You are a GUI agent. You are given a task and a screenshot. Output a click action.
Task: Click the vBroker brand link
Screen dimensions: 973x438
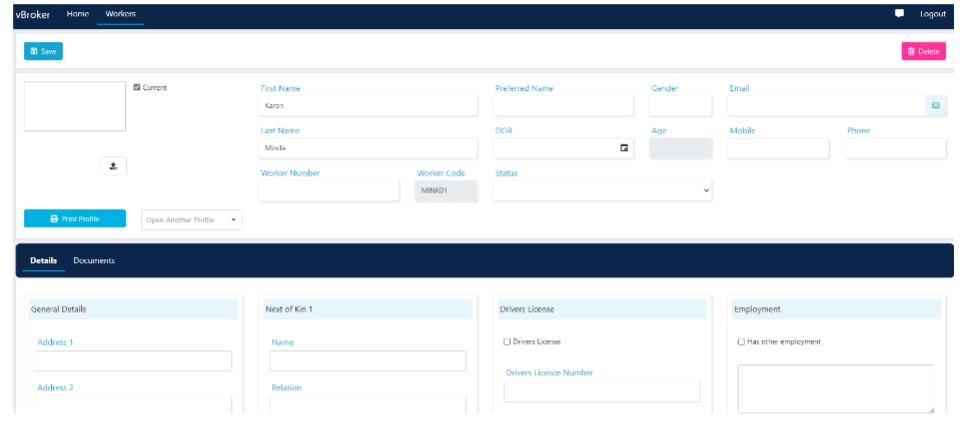pos(33,14)
